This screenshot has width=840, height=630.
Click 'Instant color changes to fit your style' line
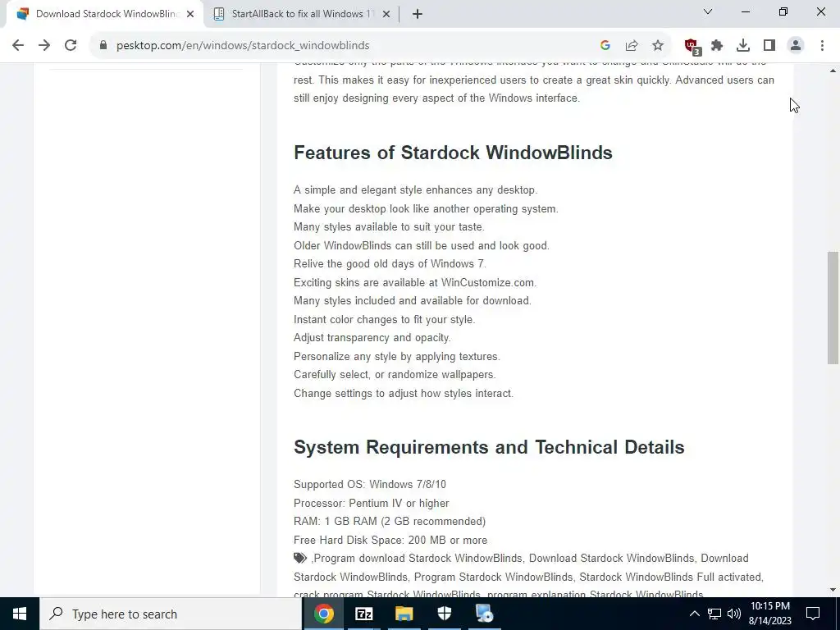tap(385, 319)
